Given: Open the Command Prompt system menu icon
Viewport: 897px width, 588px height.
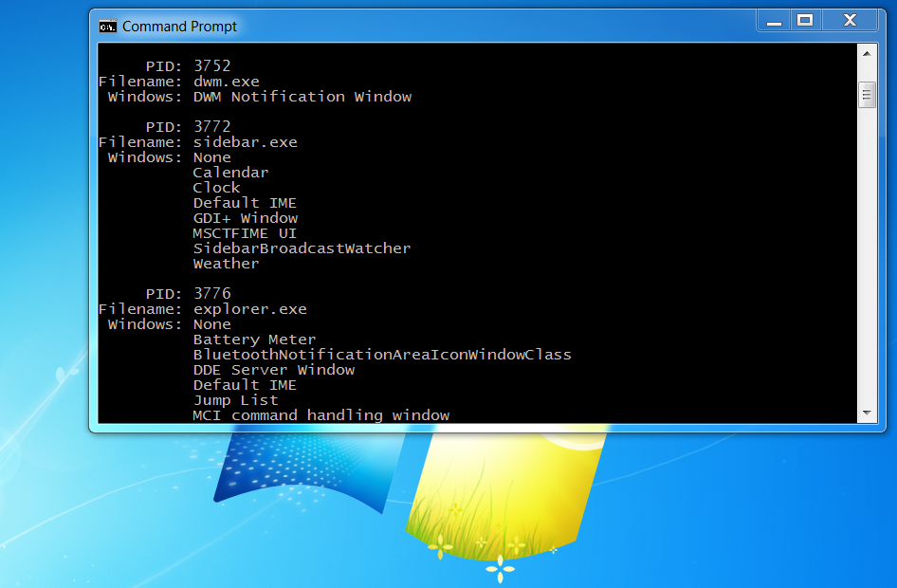Looking at the screenshot, I should [107, 27].
